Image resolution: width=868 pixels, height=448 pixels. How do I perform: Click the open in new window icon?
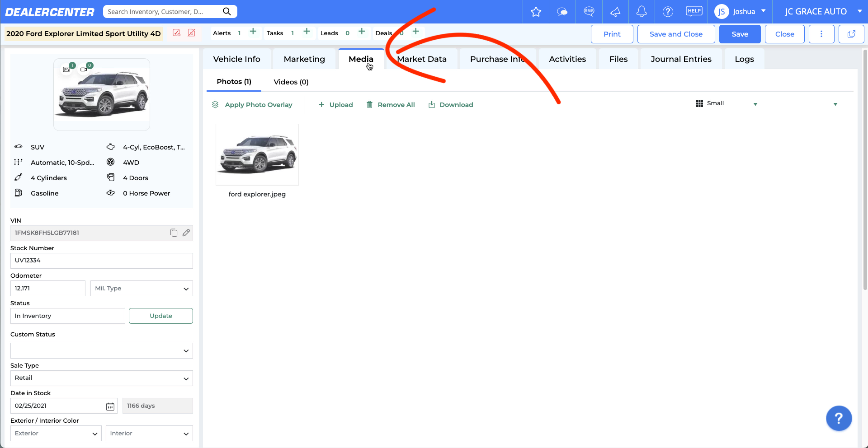[851, 34]
